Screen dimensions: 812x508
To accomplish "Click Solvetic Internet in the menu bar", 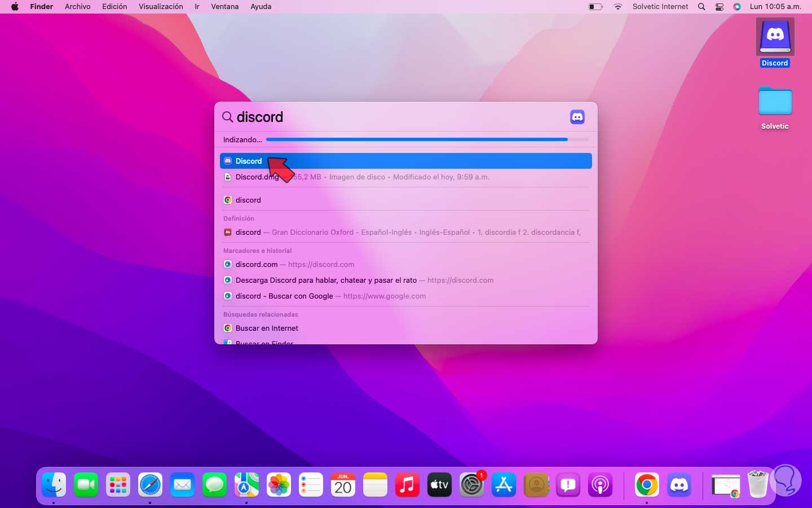I will click(x=660, y=7).
